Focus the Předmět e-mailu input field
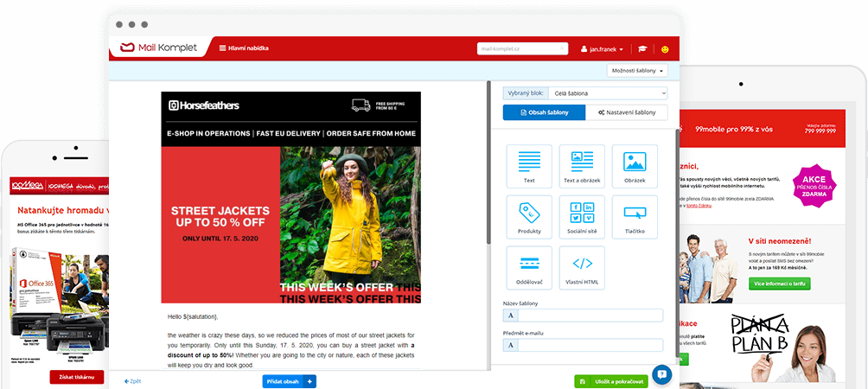The image size is (868, 389). click(583, 345)
